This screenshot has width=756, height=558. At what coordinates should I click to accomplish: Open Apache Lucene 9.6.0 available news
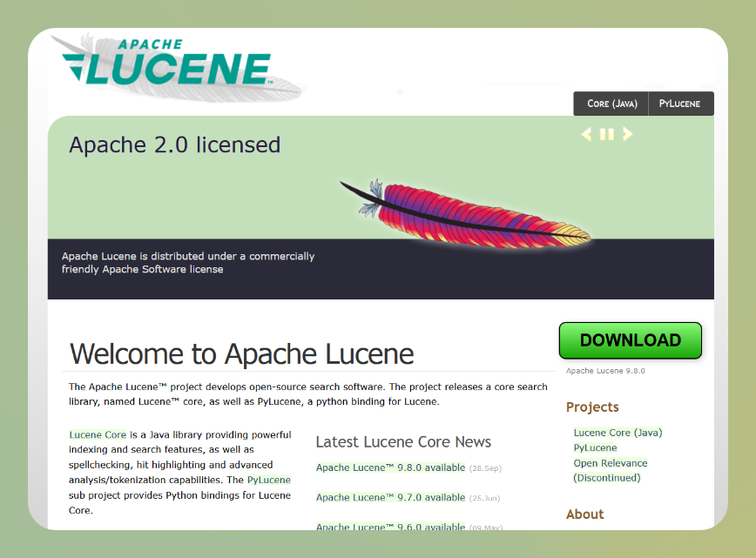click(390, 527)
